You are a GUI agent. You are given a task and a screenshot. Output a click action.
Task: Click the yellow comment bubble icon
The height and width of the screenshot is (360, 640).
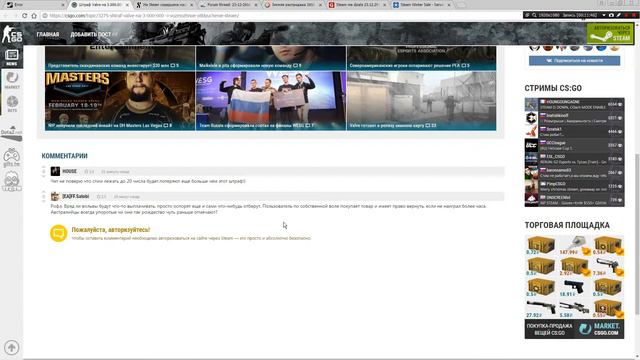(x=58, y=233)
